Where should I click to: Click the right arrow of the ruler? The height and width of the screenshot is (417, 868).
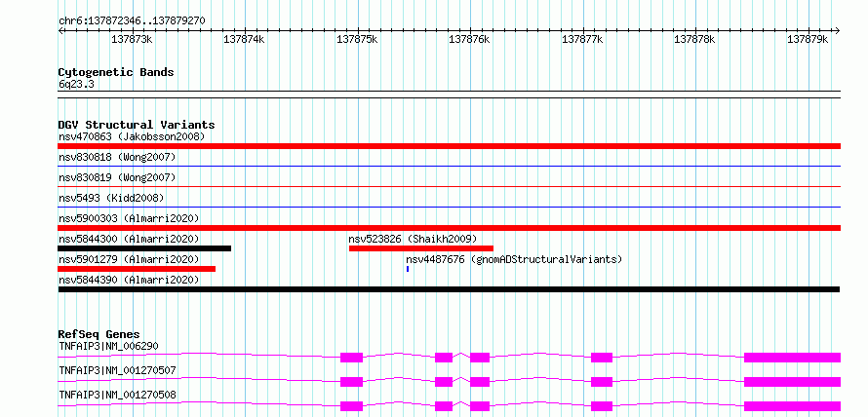[837, 30]
